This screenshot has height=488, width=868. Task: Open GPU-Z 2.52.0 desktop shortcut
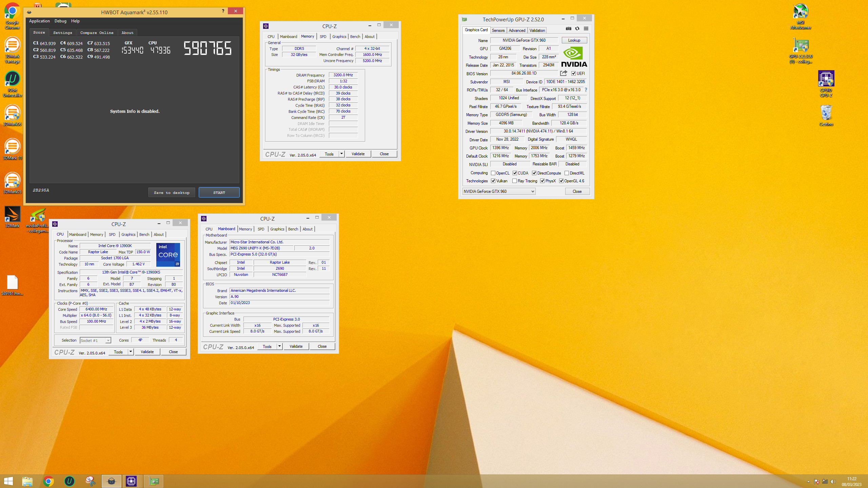click(x=801, y=51)
